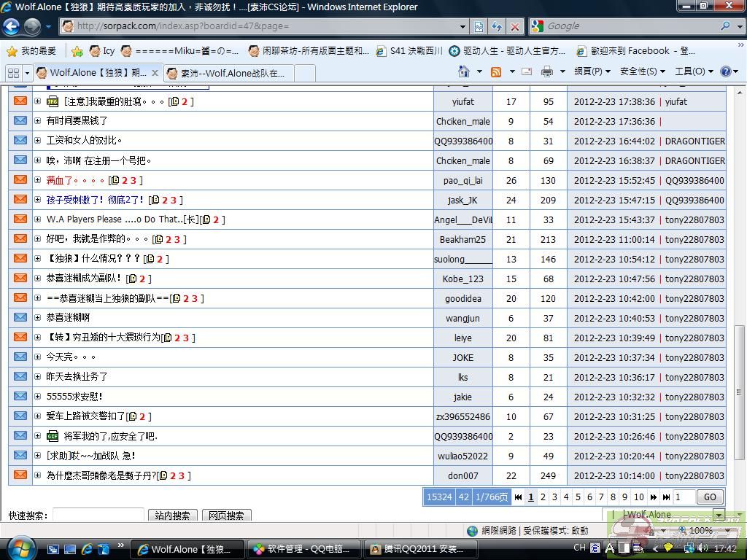Click the browser Back arrow button
747x560 pixels.
click(x=12, y=26)
